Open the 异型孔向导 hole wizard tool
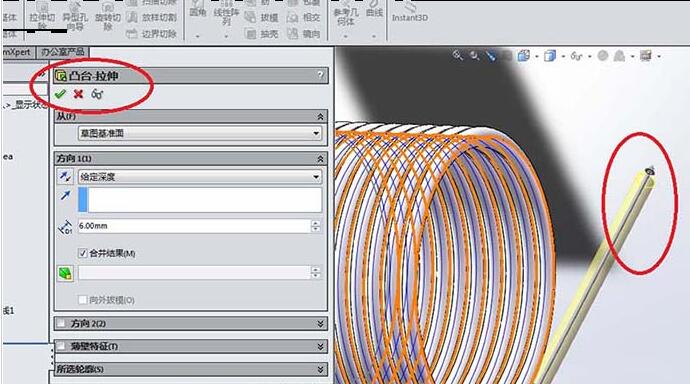 click(x=75, y=16)
